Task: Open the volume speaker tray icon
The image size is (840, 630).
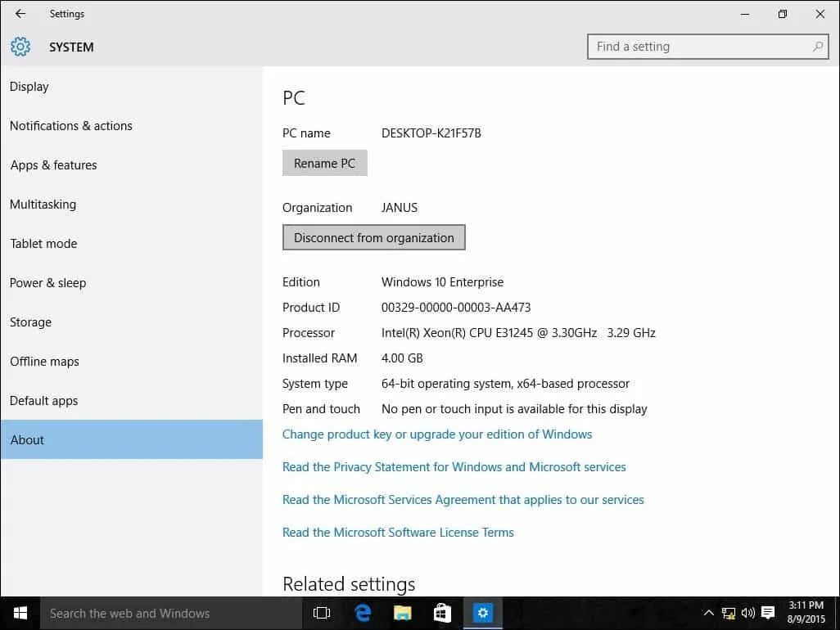Action: click(747, 613)
